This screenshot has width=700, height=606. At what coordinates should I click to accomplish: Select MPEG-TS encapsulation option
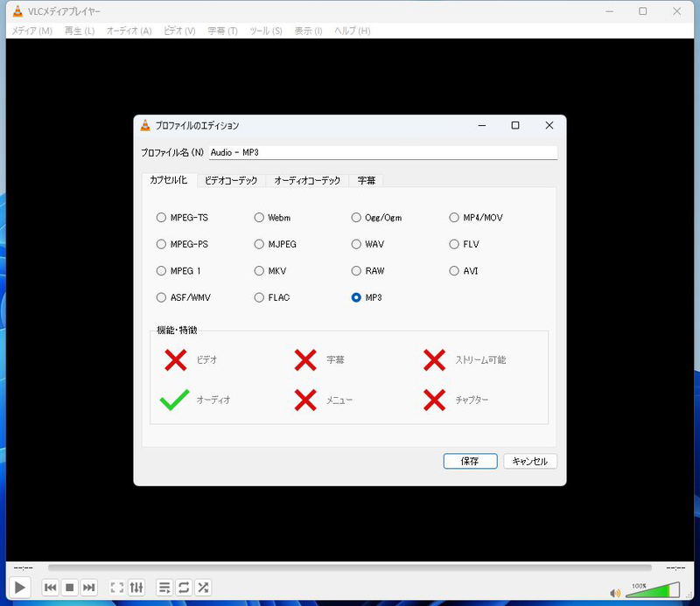182,218
